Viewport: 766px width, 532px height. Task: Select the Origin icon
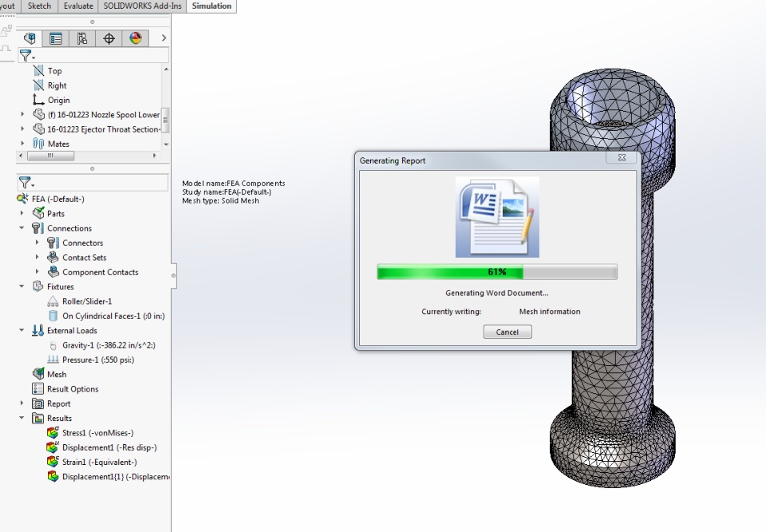tap(38, 100)
